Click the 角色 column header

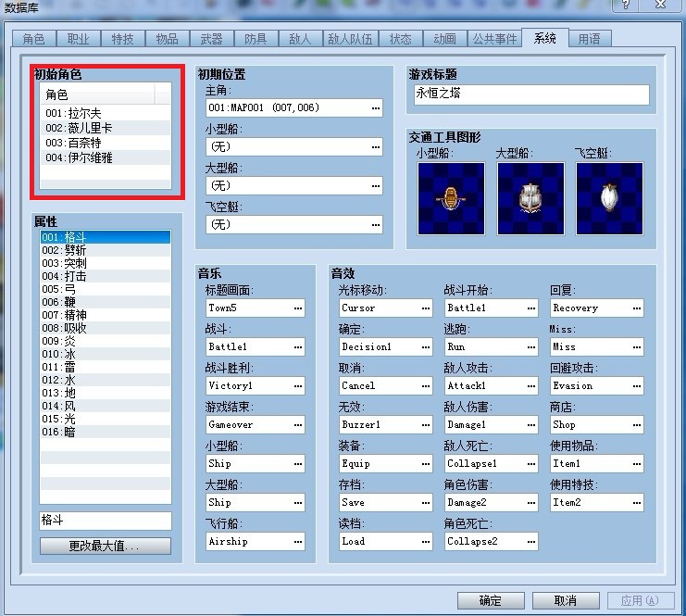97,94
